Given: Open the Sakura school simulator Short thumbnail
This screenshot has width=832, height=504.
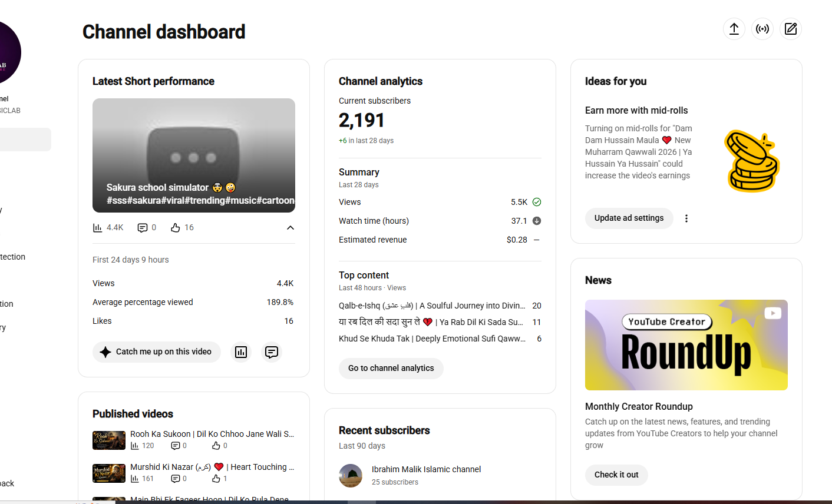Looking at the screenshot, I should [194, 155].
